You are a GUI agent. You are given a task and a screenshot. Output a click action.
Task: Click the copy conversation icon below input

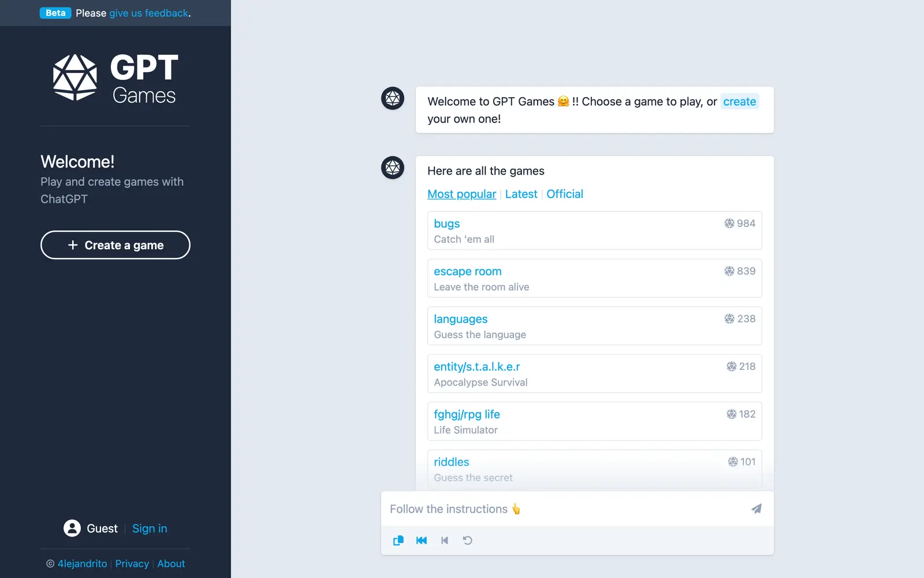pyautogui.click(x=398, y=540)
